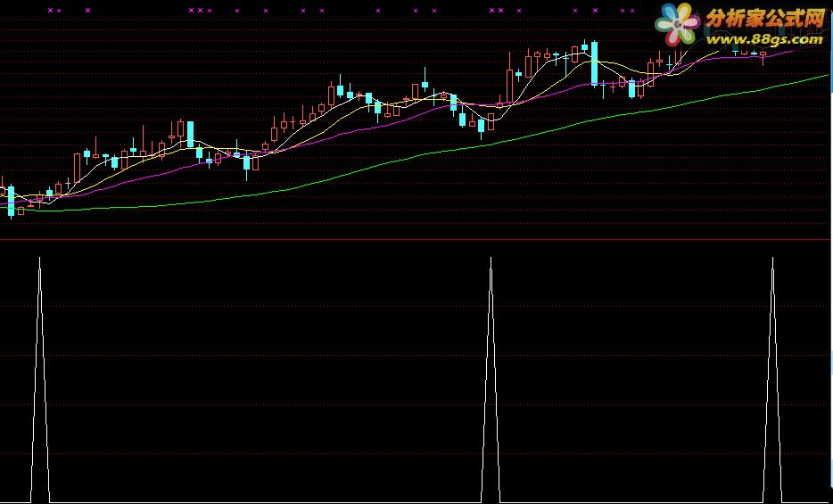Click the tall cyan candlestick at the chart's highest peak
The image size is (833, 504).
(x=595, y=63)
